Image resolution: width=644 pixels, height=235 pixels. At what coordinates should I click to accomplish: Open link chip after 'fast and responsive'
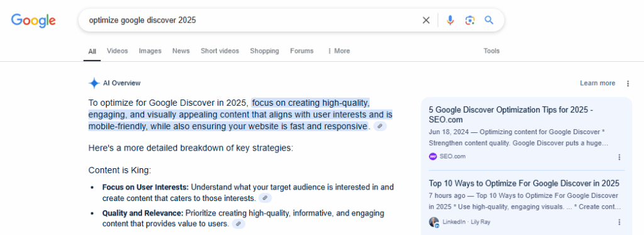[x=380, y=127]
